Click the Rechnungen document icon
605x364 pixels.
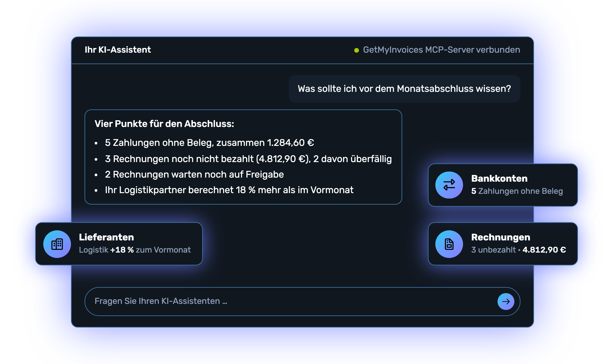(x=449, y=244)
